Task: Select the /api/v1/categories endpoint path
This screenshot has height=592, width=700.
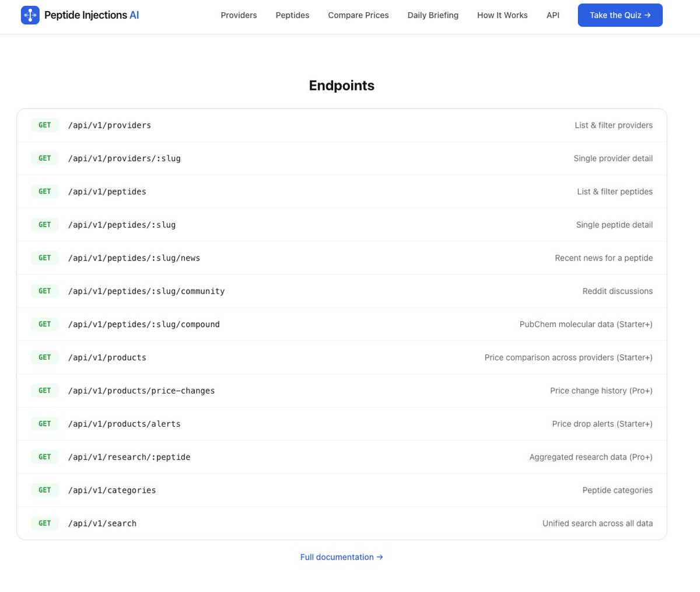Action: pos(112,490)
